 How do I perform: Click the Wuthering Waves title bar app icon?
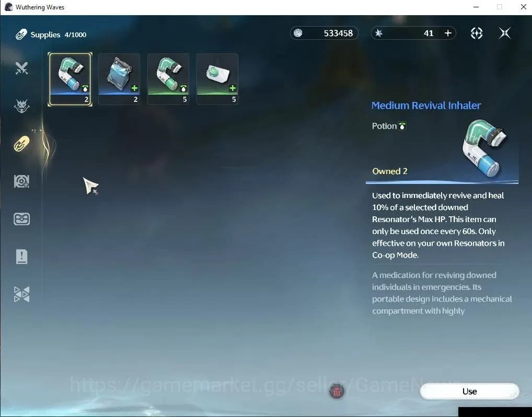coord(8,7)
